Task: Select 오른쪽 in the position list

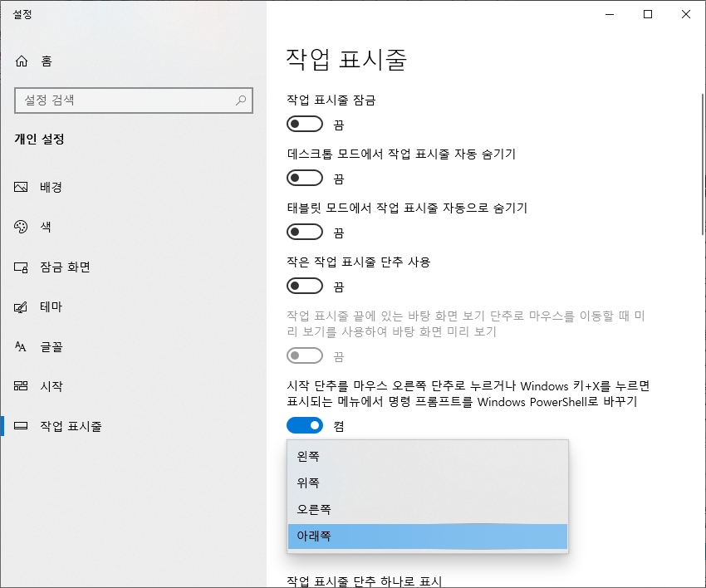Action: coord(349,509)
